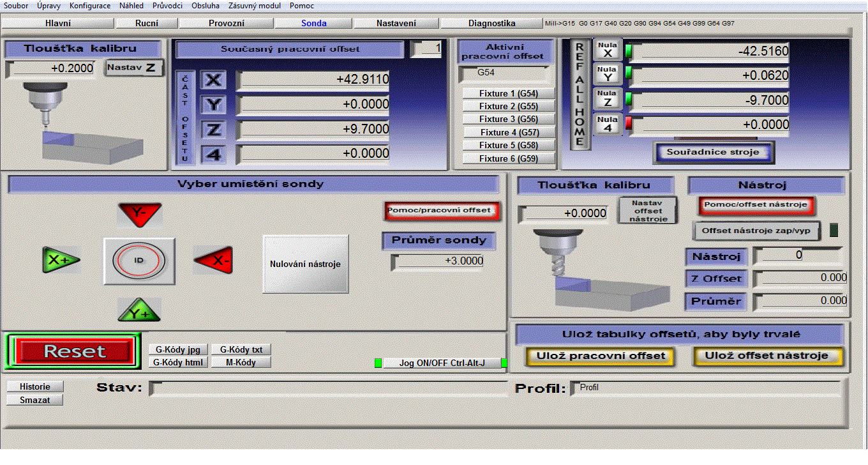Click the red Y- probe arrow
This screenshot has height=465, width=868.
point(139,214)
